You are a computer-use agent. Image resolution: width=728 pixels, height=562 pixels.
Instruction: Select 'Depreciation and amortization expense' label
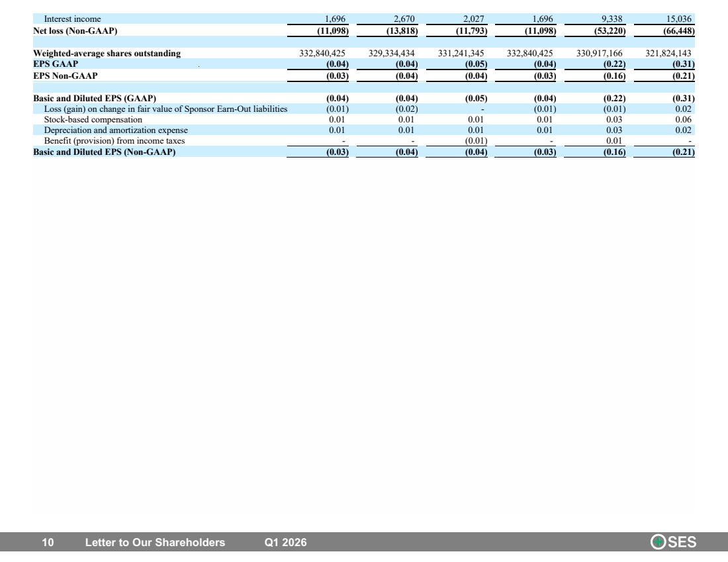[116, 130]
